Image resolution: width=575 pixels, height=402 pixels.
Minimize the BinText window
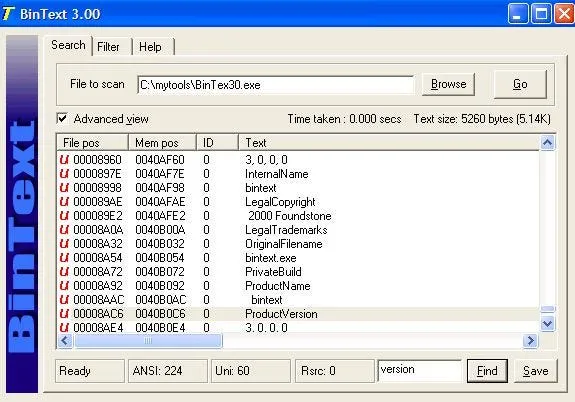(518, 14)
